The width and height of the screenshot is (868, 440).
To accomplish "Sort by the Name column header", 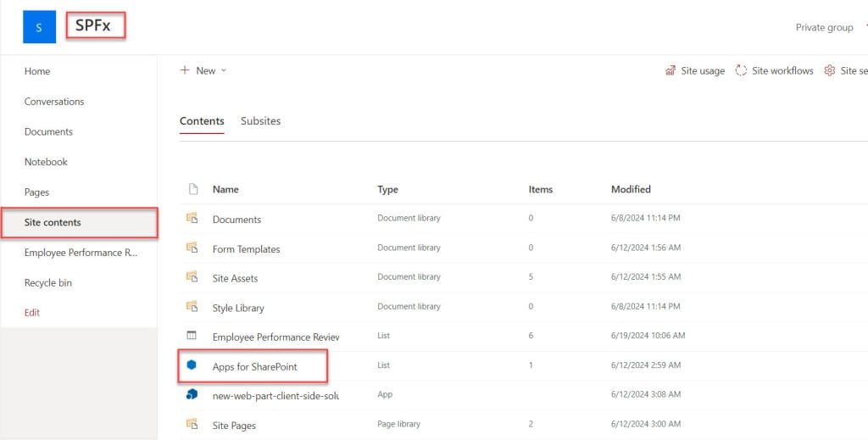I will [x=225, y=189].
